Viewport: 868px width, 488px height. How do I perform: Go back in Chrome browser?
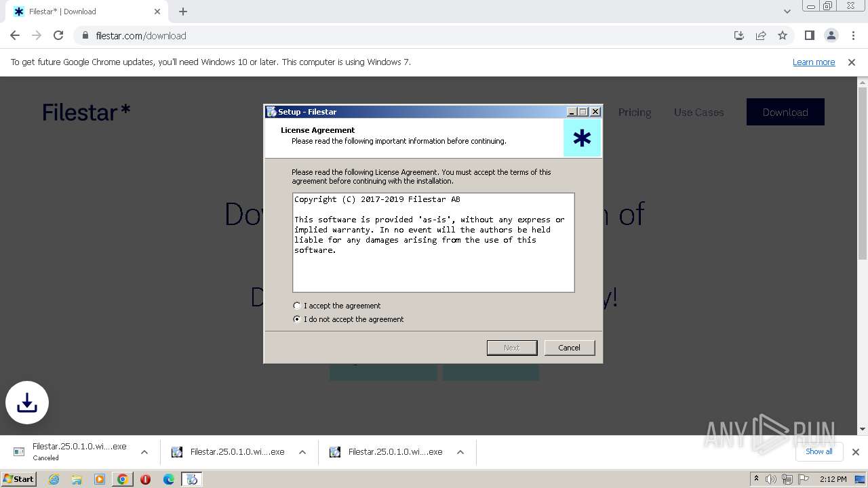pos(15,35)
